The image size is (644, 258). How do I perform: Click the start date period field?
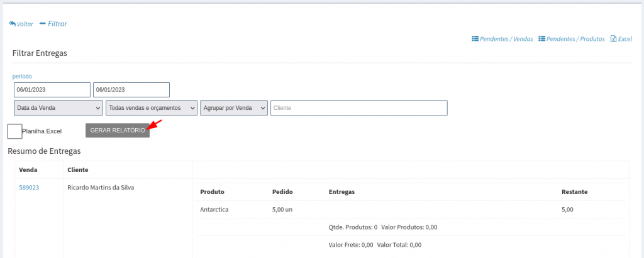click(52, 90)
